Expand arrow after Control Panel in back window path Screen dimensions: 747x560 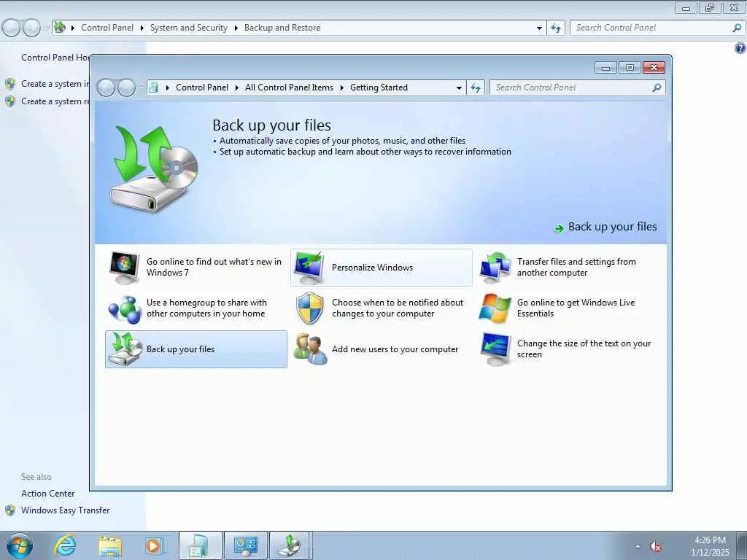pyautogui.click(x=142, y=28)
